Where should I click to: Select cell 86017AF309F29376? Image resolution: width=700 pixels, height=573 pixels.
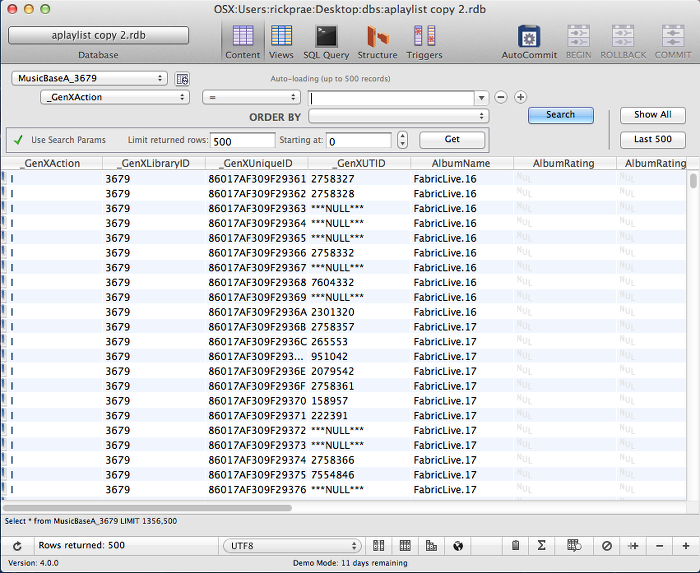tap(257, 490)
